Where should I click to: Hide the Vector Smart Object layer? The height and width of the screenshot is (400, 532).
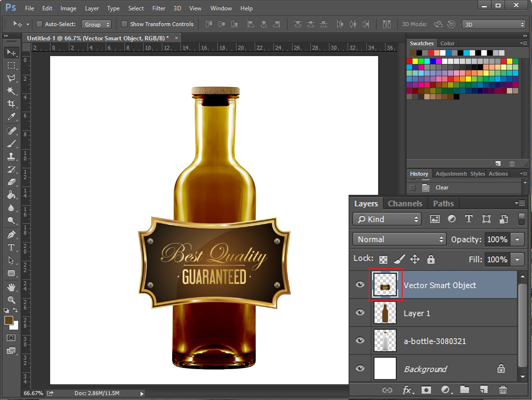pos(360,284)
